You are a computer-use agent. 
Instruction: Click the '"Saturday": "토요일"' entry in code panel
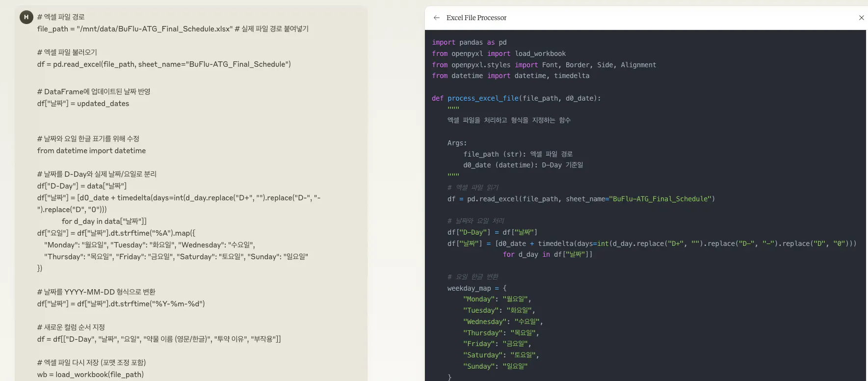point(501,355)
